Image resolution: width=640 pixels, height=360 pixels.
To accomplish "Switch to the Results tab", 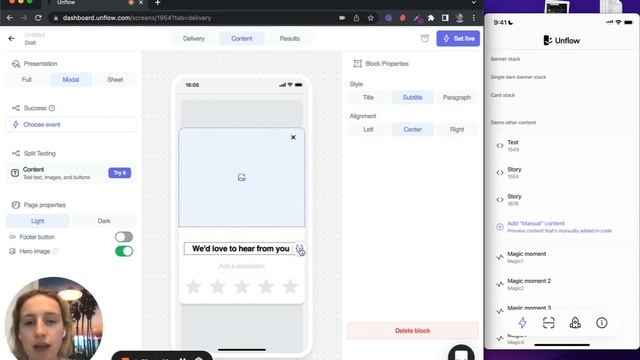I will click(290, 38).
